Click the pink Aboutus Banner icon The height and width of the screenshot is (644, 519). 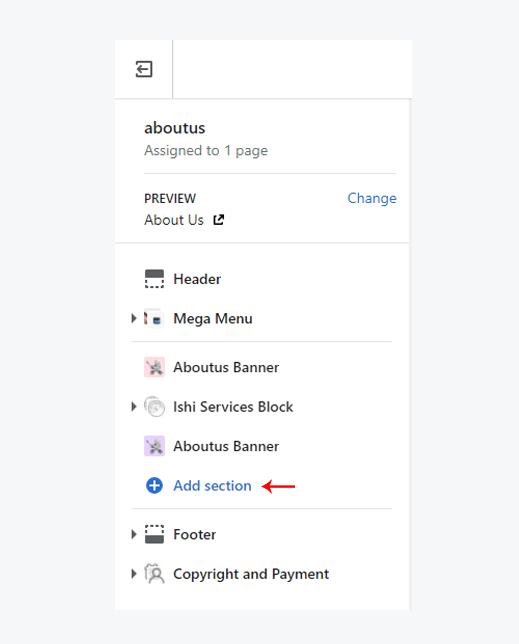pos(154,367)
